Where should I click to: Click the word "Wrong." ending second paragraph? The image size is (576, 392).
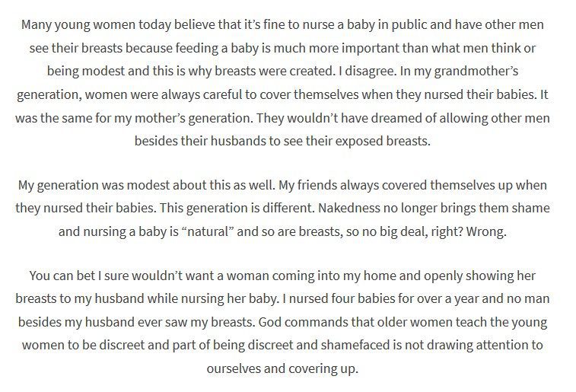[486, 232]
